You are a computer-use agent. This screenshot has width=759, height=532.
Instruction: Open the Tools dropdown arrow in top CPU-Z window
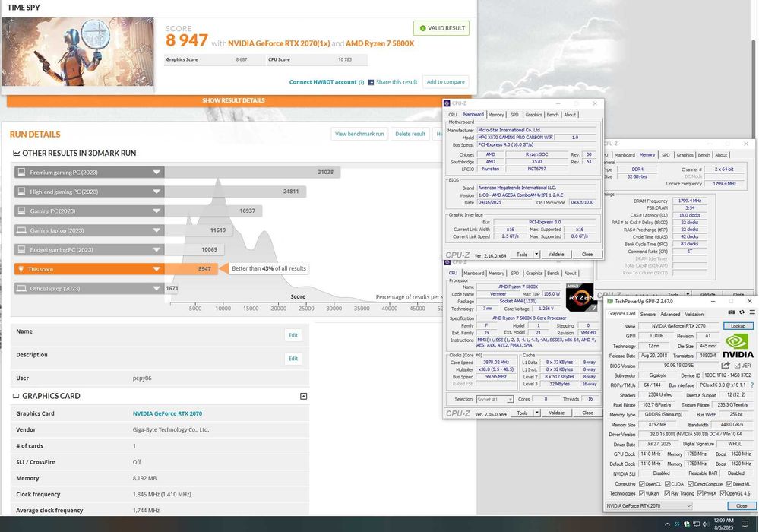click(x=536, y=254)
